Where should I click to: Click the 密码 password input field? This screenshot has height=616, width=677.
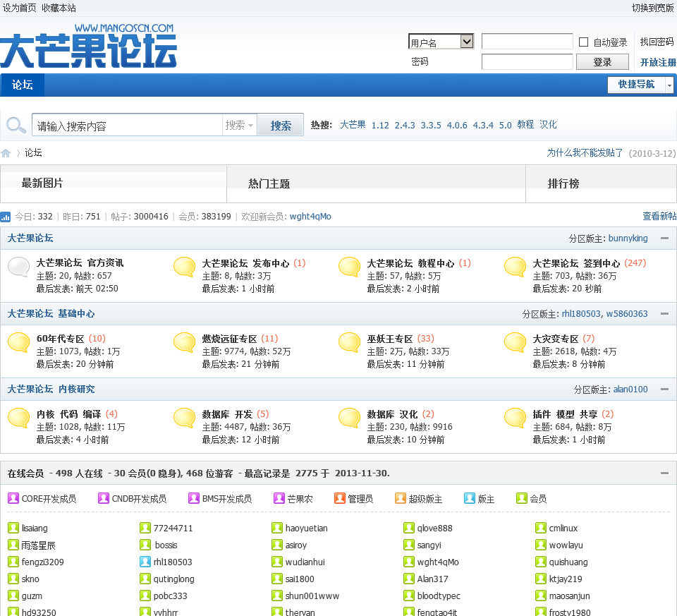pos(527,62)
